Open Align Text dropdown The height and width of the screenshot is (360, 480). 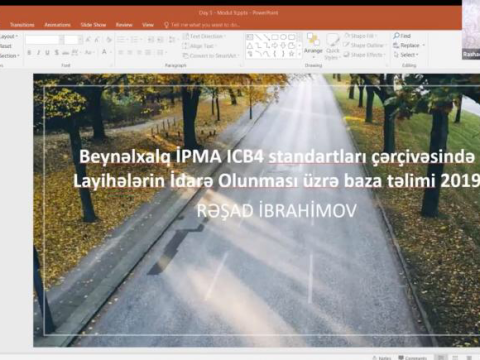tap(199, 46)
